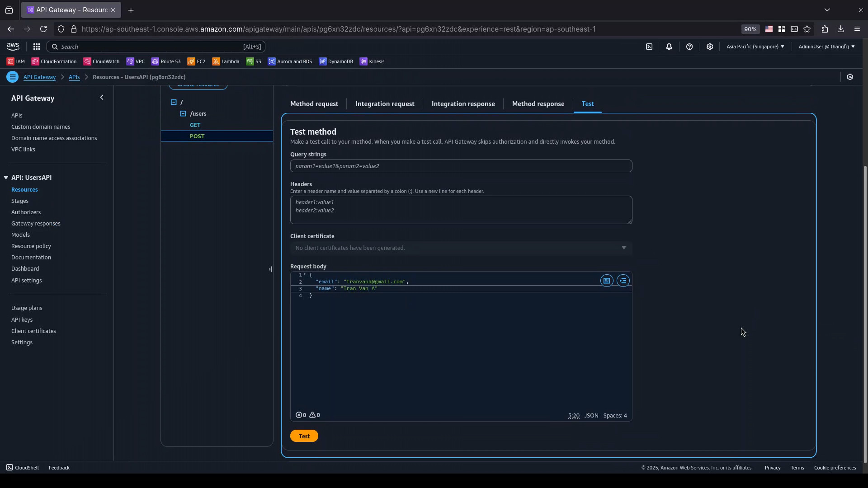Open the Kinesis service shortcut
The height and width of the screenshot is (488, 868).
tap(372, 61)
